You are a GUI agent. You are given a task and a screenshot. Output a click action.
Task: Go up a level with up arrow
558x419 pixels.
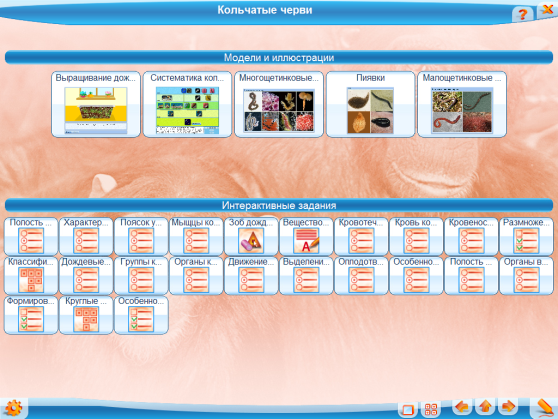tap(485, 407)
